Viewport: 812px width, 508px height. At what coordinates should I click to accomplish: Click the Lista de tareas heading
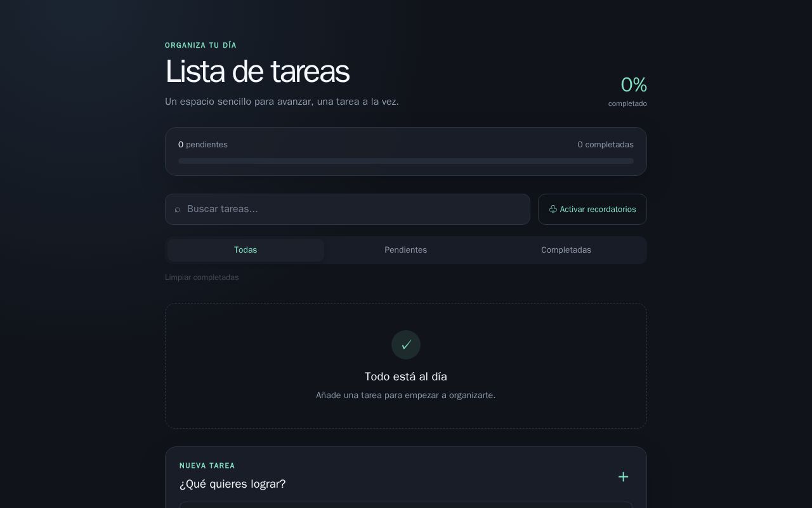pos(257,71)
